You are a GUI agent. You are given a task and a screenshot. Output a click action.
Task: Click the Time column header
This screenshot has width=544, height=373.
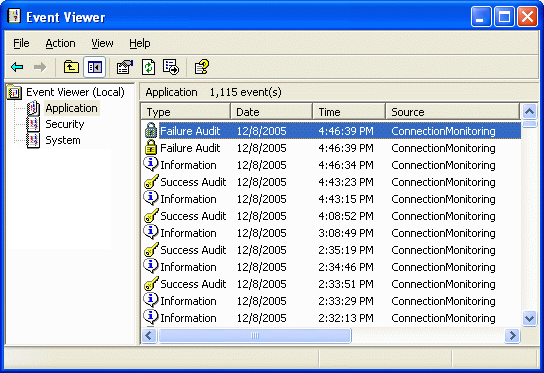[x=349, y=112]
